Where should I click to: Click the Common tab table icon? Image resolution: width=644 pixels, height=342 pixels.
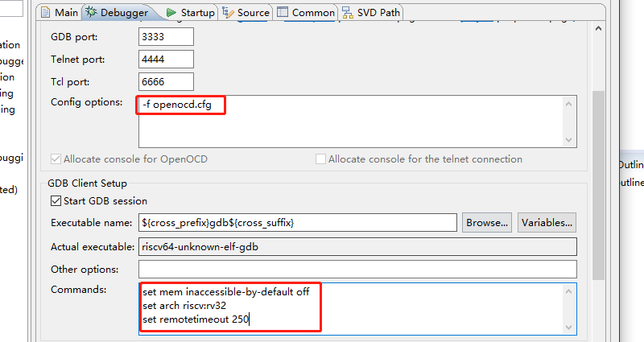pyautogui.click(x=283, y=12)
